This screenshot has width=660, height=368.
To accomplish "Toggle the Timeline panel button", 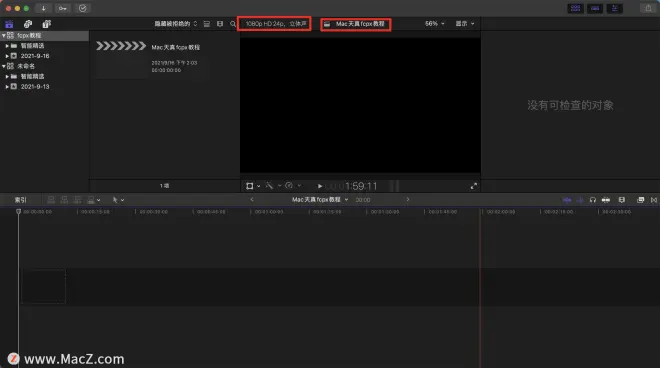I will (595, 8).
